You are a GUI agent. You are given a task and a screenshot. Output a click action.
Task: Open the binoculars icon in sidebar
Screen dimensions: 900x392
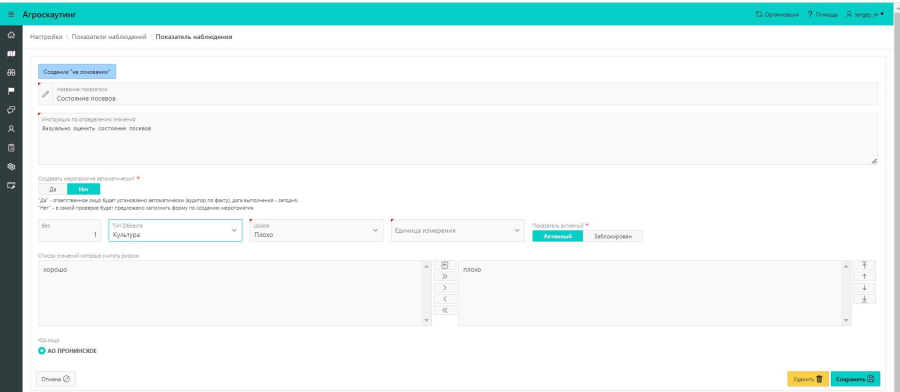11,73
